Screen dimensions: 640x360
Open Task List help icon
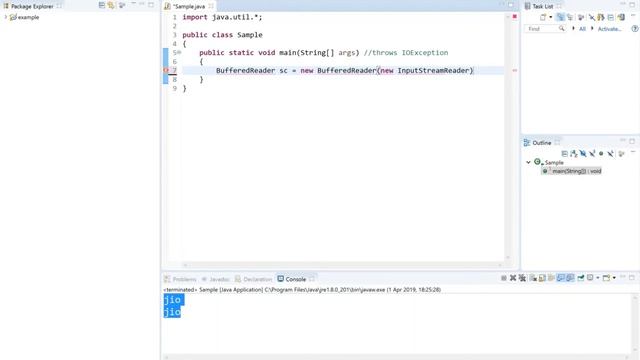635,29
